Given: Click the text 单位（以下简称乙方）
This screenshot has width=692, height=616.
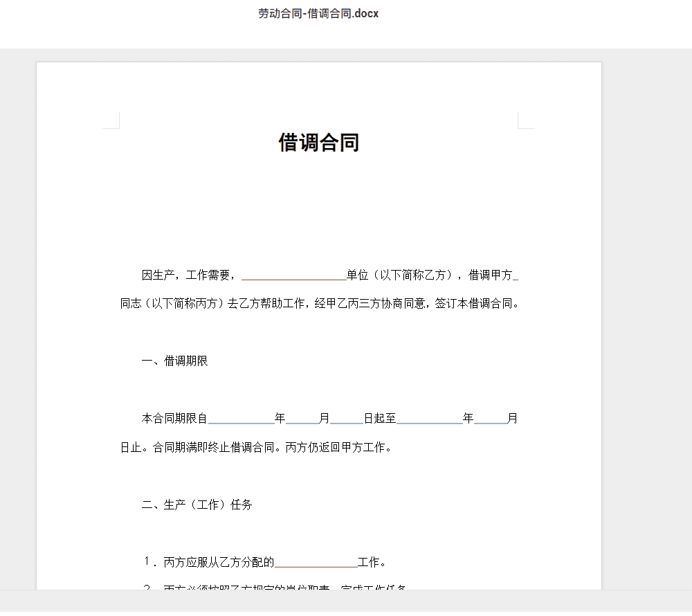Looking at the screenshot, I should [x=401, y=275].
